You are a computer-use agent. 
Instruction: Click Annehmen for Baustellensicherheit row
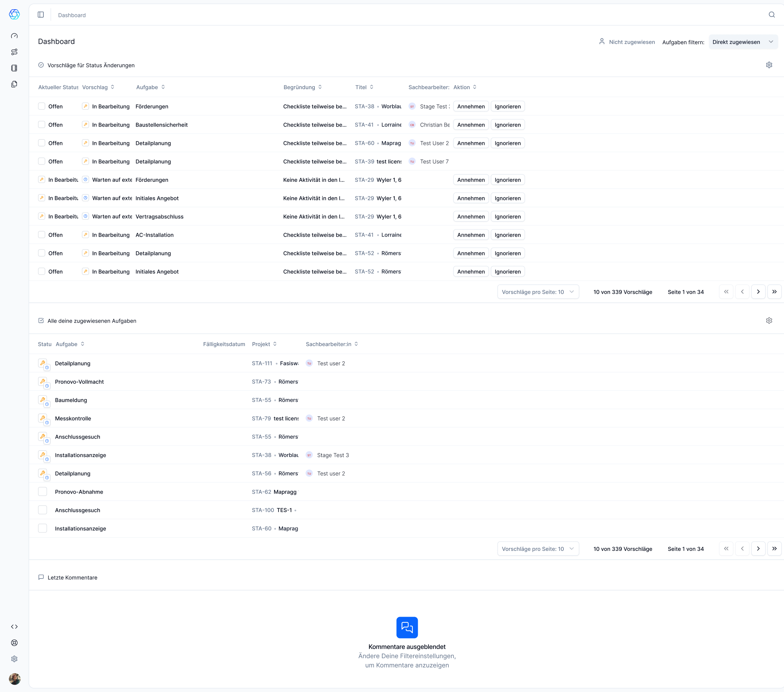point(471,125)
